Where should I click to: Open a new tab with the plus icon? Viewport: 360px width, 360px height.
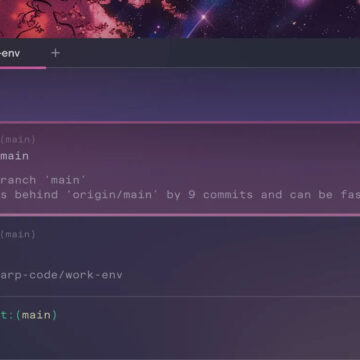[x=55, y=53]
